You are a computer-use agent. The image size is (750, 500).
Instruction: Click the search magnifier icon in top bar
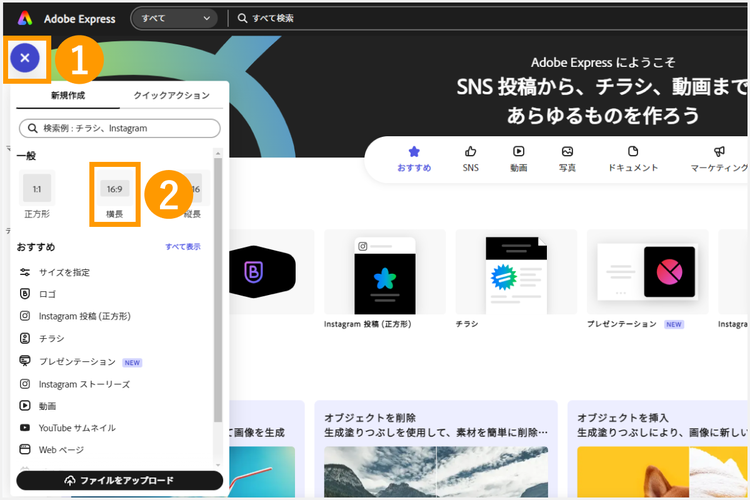[243, 18]
